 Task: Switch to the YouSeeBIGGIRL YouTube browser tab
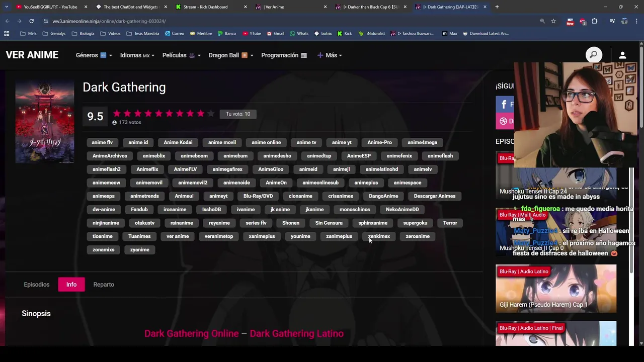point(50,7)
